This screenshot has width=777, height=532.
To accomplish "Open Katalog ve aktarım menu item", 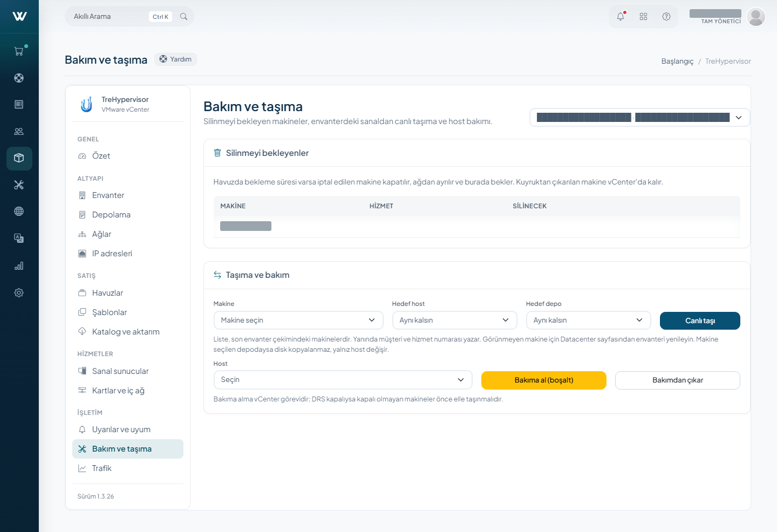I will coord(128,332).
